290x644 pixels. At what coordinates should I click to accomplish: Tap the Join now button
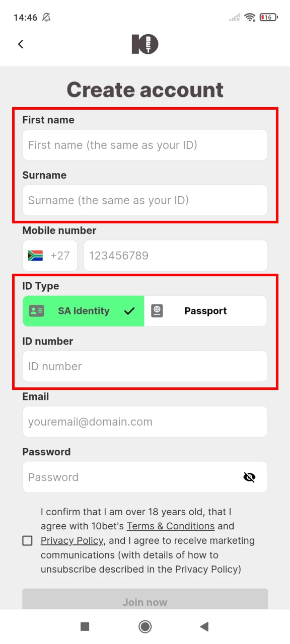click(x=145, y=602)
